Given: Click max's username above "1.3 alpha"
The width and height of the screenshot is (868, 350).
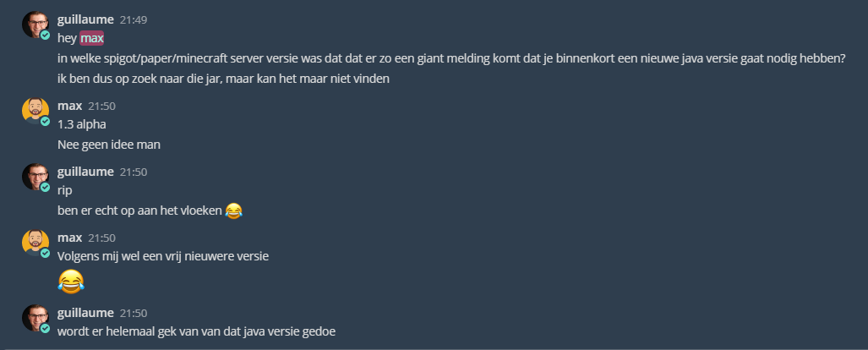Looking at the screenshot, I should 69,107.
